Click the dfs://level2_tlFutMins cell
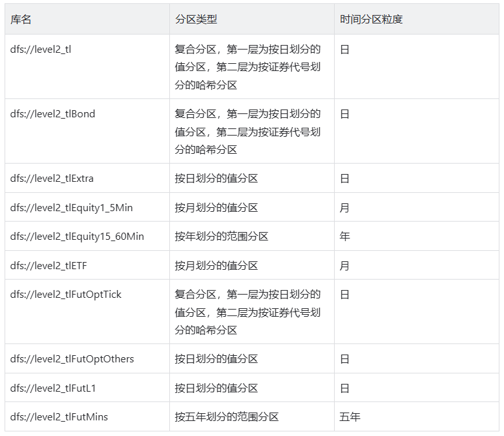Image resolution: width=504 pixels, height=436 pixels. click(59, 417)
